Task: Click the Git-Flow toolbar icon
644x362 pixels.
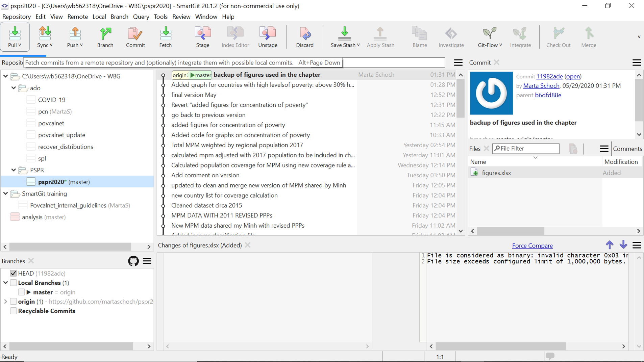Action: point(490,33)
